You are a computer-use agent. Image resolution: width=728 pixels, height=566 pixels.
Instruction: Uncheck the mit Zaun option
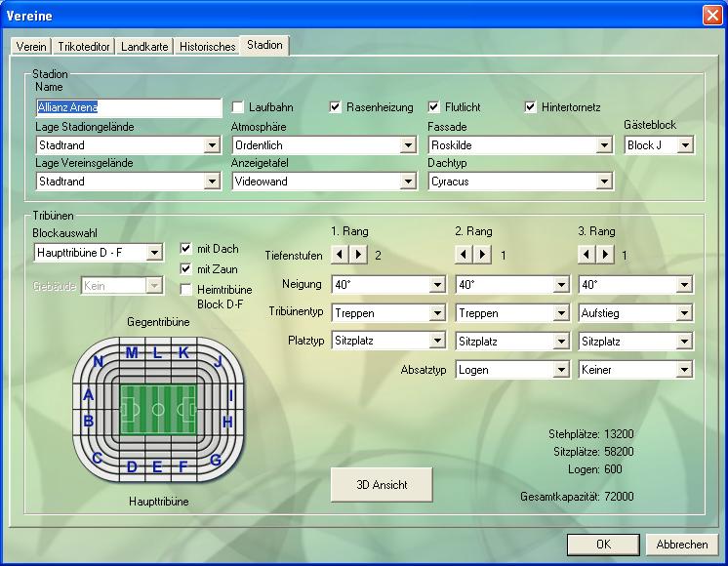pyautogui.click(x=185, y=268)
